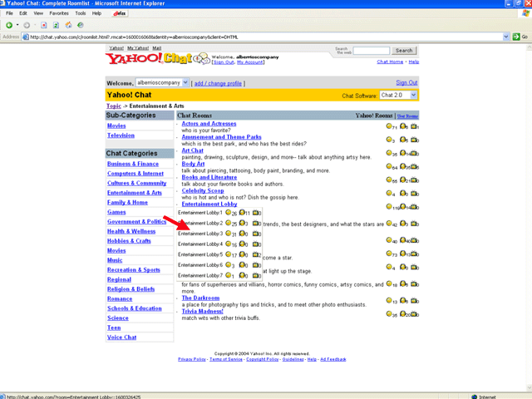Open the Body Art room link

click(193, 164)
